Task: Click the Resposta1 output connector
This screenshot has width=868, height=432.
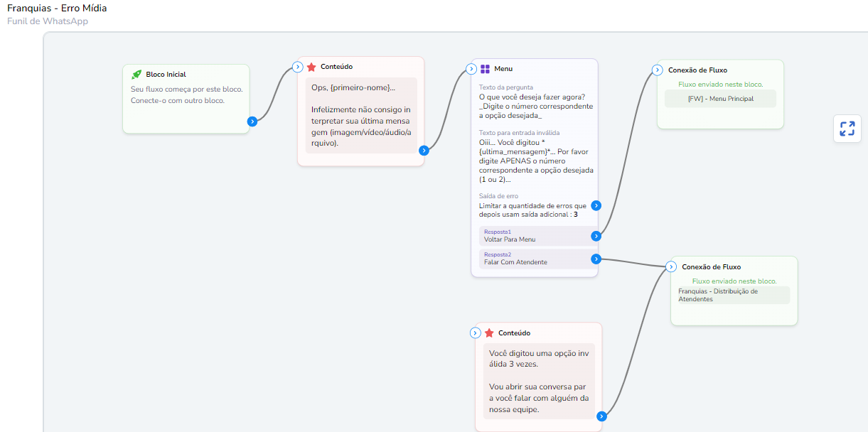Action: coord(596,236)
